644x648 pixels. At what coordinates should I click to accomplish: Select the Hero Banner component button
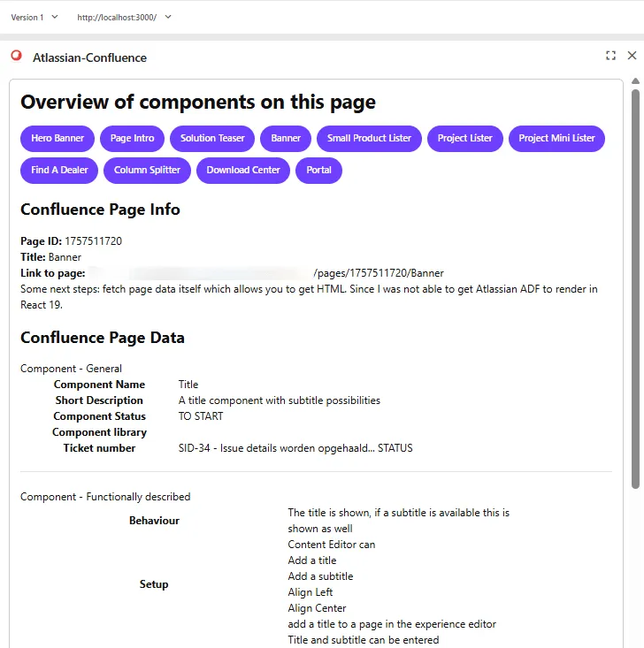pos(57,139)
